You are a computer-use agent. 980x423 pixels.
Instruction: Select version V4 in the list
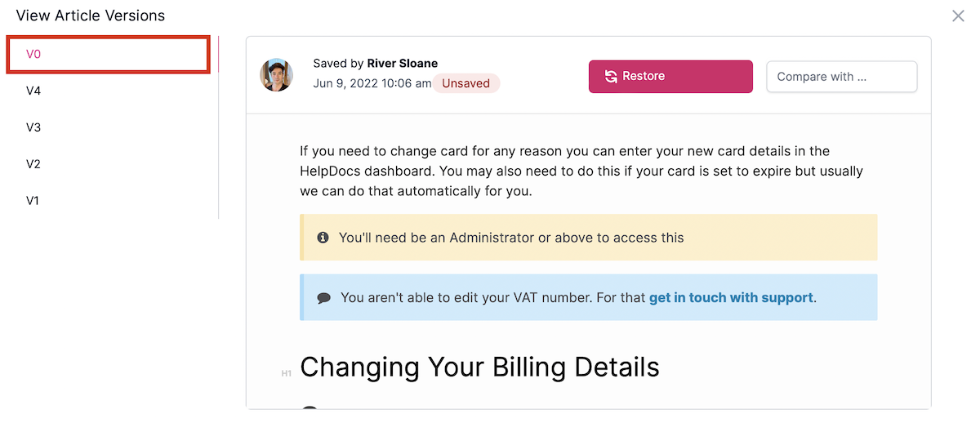click(x=109, y=91)
